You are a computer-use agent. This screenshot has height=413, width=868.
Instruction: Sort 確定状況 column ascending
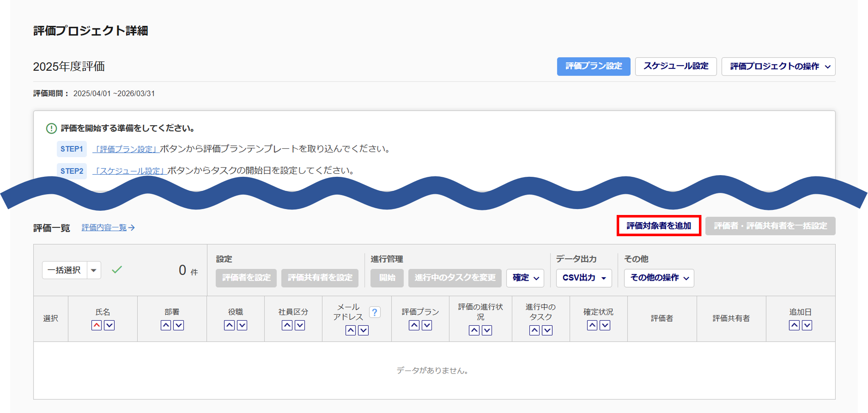(x=592, y=325)
